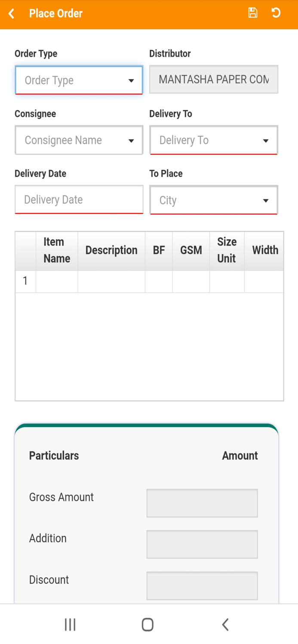Select the Description cell in row 1
Viewport: 298px width, 644px height.
pos(111,282)
